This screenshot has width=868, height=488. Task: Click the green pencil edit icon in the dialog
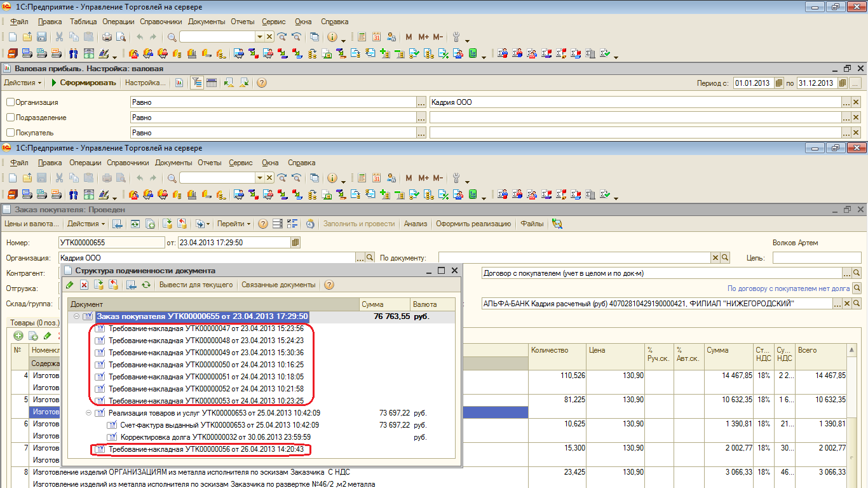[71, 285]
